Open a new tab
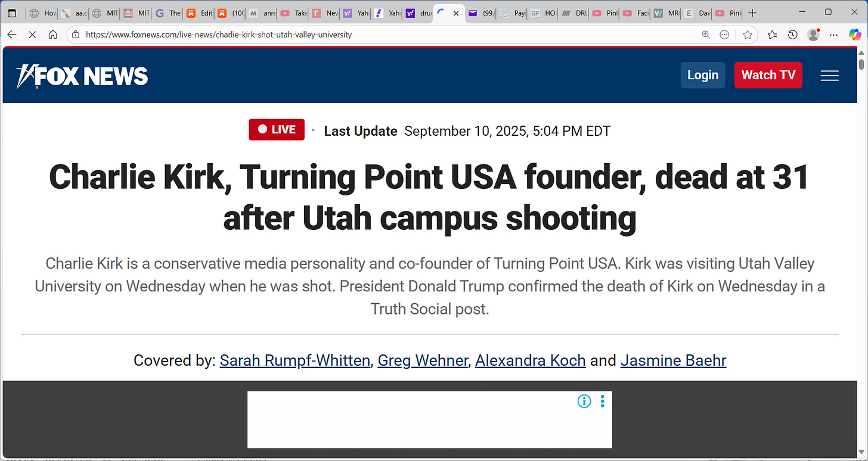The width and height of the screenshot is (868, 461). tap(752, 13)
